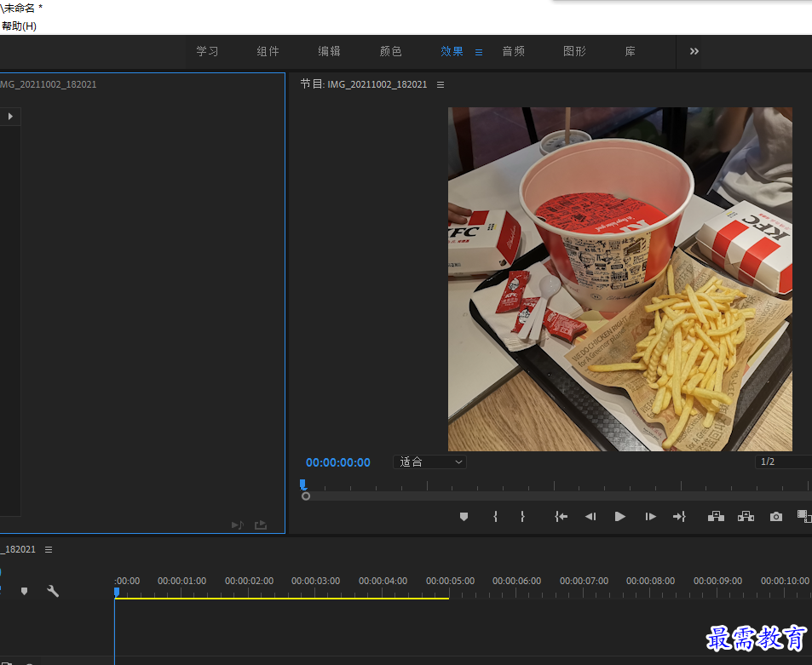Click the program monitor timecode 00:00:00:00
This screenshot has width=812, height=665.
[338, 462]
